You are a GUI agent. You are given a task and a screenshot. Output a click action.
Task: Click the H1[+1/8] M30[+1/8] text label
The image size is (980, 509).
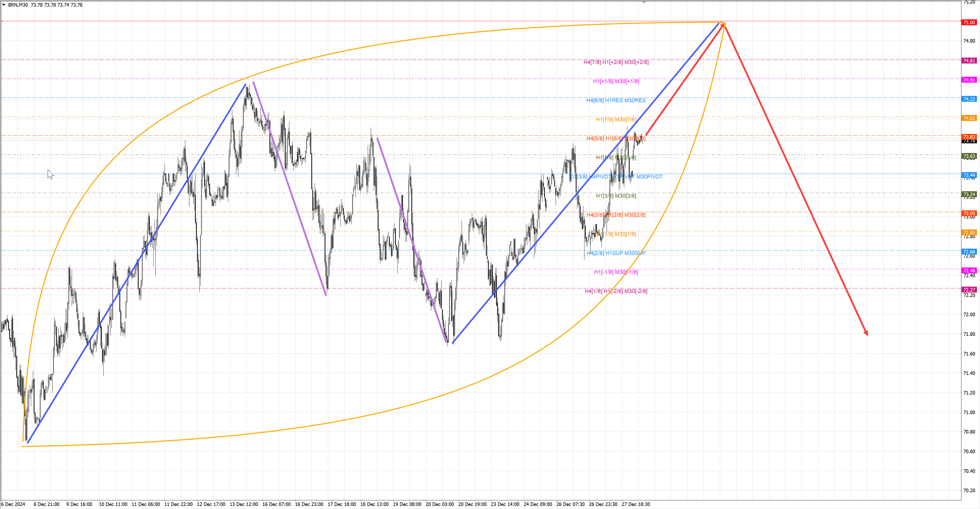tap(616, 81)
